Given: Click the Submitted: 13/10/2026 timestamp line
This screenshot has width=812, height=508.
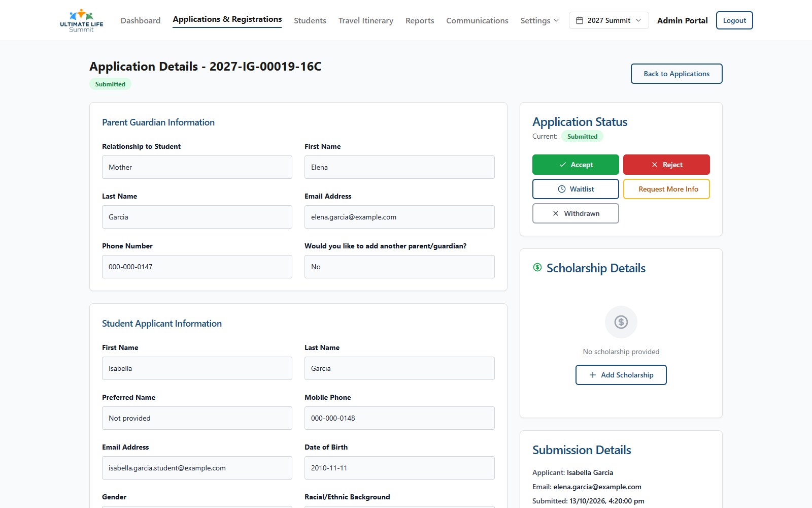Looking at the screenshot, I should [x=588, y=501].
